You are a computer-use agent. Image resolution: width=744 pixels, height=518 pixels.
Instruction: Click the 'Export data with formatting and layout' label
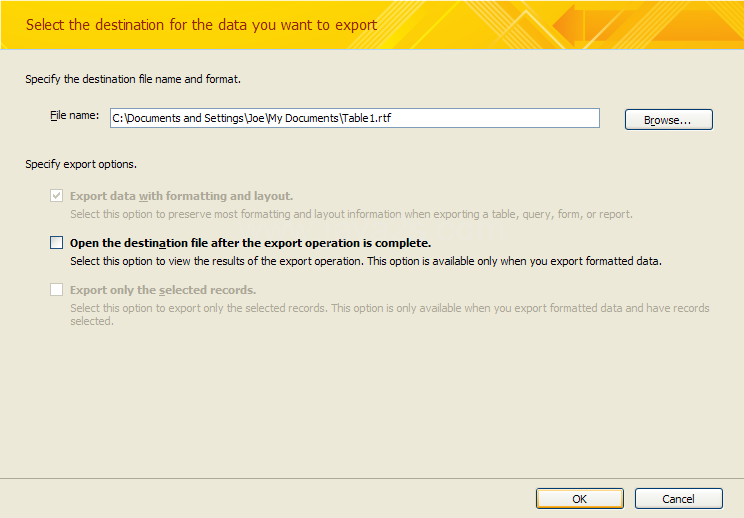tap(181, 196)
